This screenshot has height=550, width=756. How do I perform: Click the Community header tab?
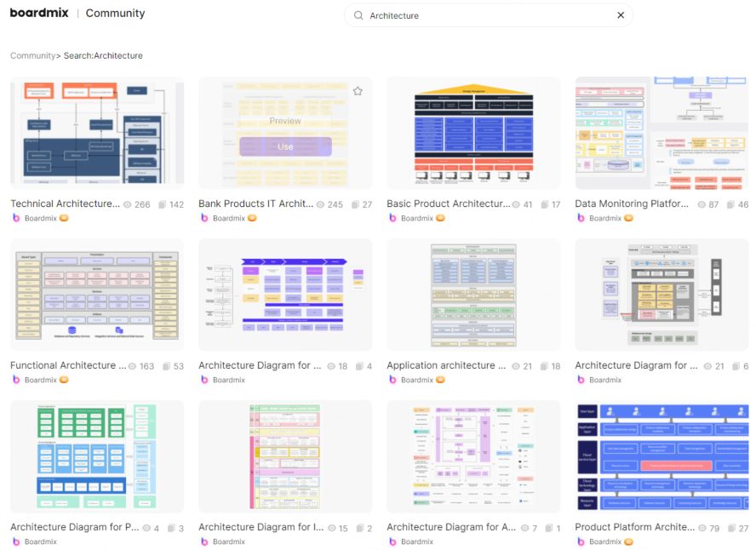(117, 14)
